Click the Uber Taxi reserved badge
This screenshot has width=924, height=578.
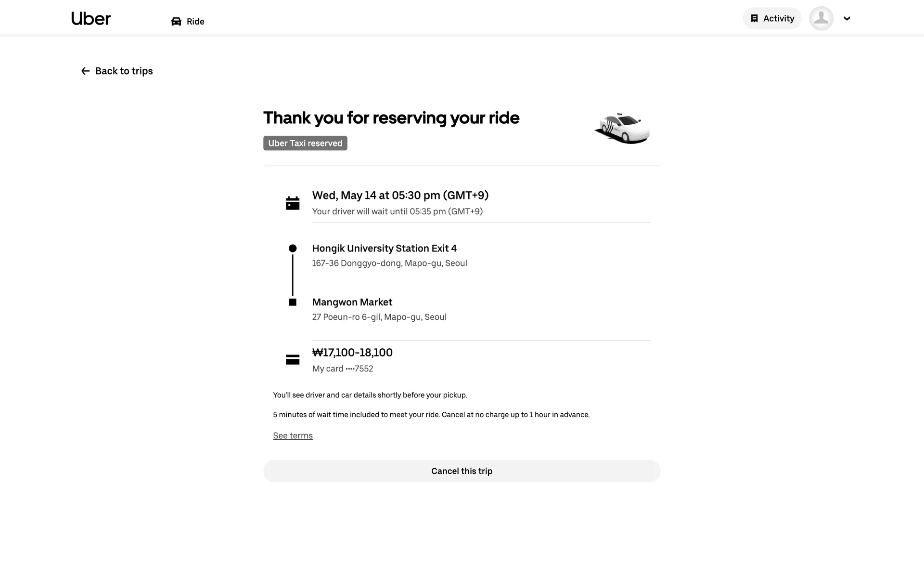[x=305, y=143]
